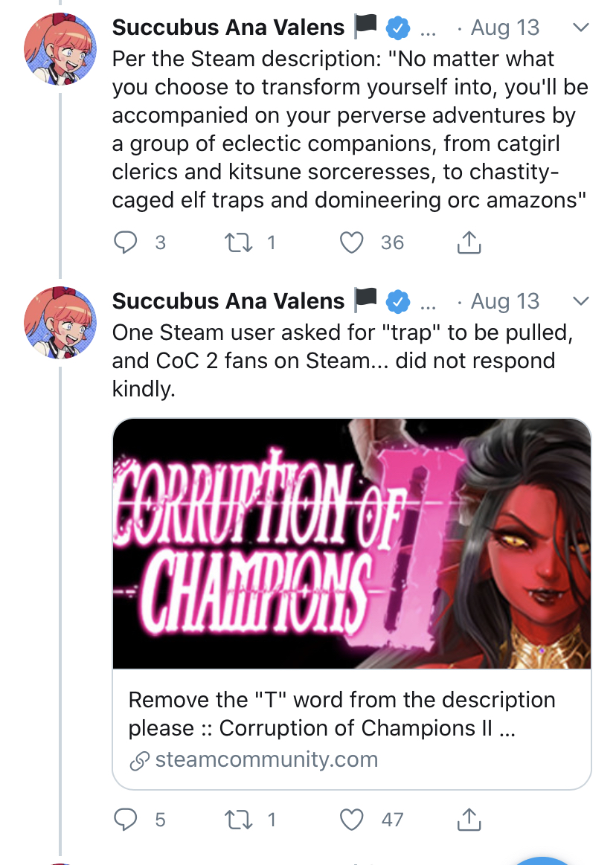Open the avatar on the second tweet
The image size is (616, 865).
click(60, 321)
